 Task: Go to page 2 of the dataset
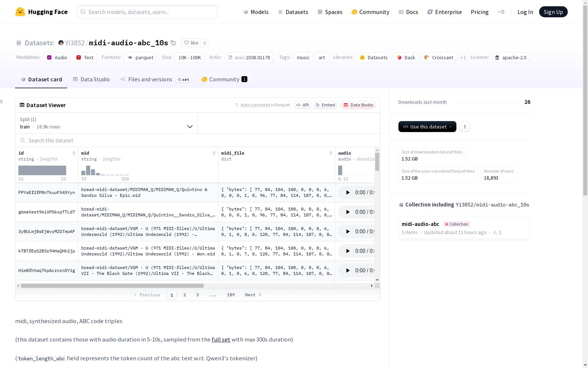click(184, 295)
